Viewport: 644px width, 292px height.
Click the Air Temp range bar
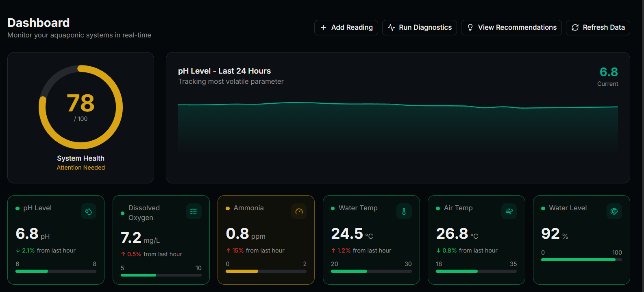pyautogui.click(x=476, y=271)
